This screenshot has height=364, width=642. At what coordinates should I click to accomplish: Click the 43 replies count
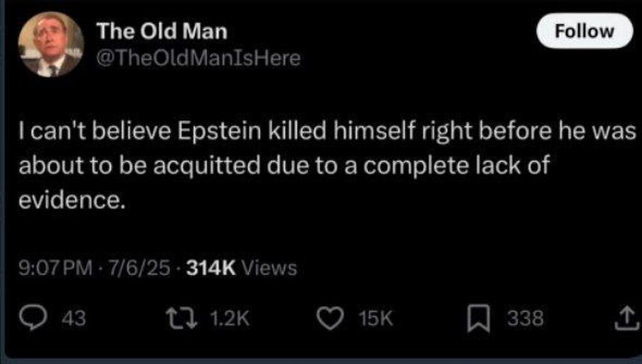[x=75, y=319]
